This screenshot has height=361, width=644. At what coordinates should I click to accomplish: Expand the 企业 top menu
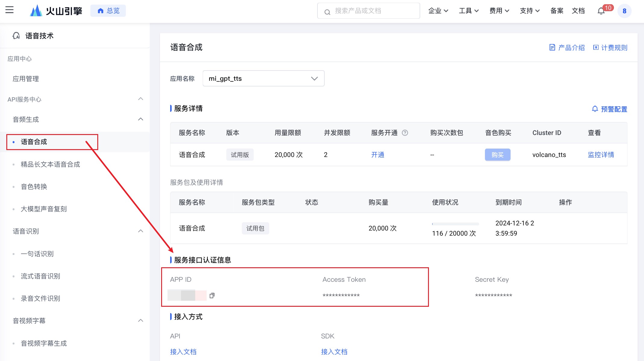[438, 11]
